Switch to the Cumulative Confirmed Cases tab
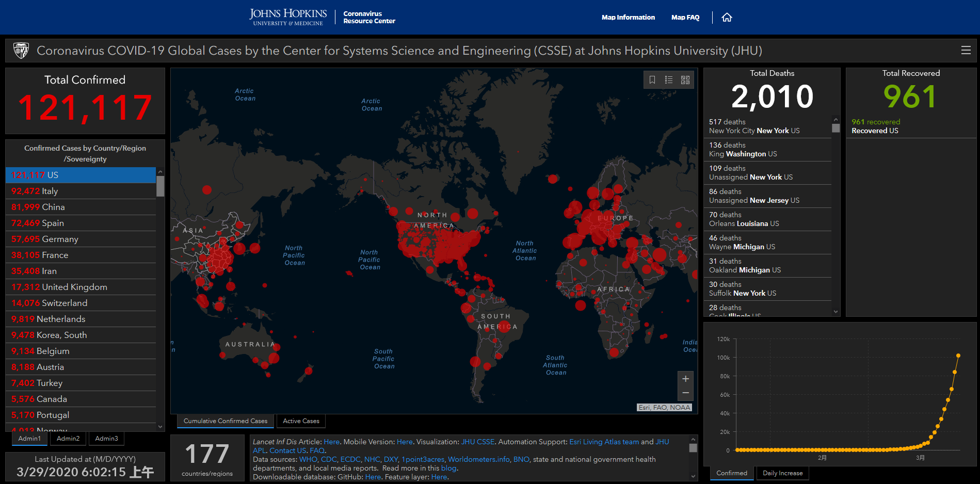The image size is (980, 484). pyautogui.click(x=226, y=421)
